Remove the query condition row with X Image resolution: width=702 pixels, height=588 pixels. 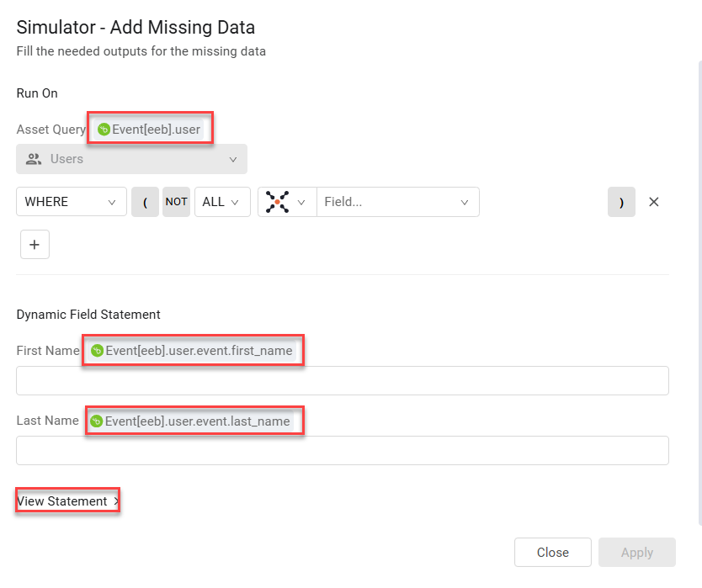pos(654,202)
